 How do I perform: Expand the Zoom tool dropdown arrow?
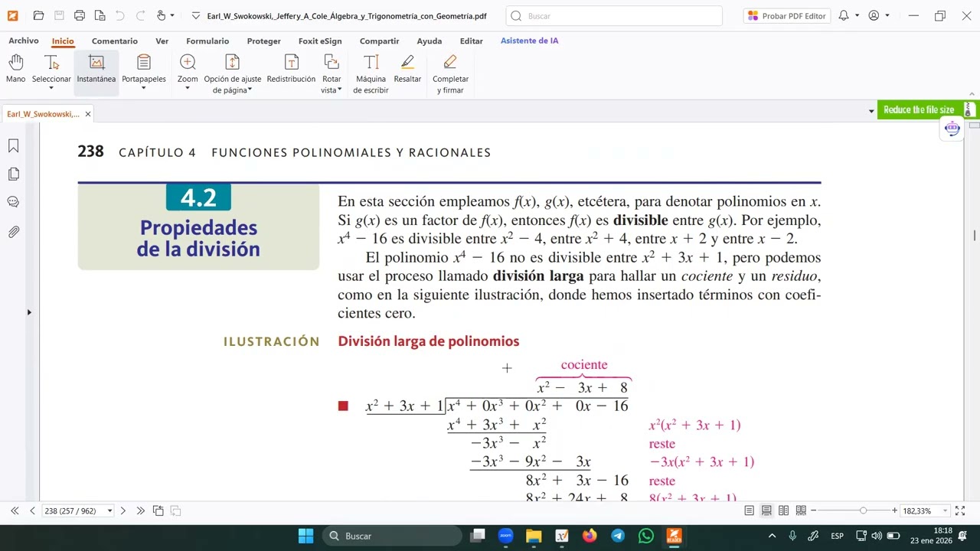point(188,88)
